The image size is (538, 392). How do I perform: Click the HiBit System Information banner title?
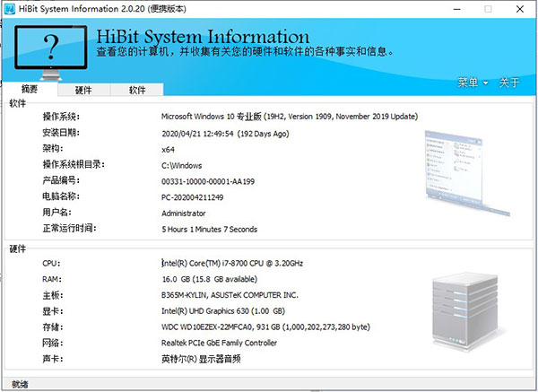pos(203,37)
